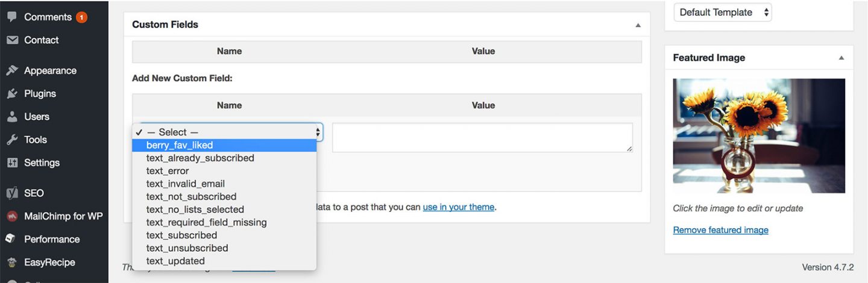
Task: Collapse the Featured Image panel arrow
Action: tap(841, 58)
